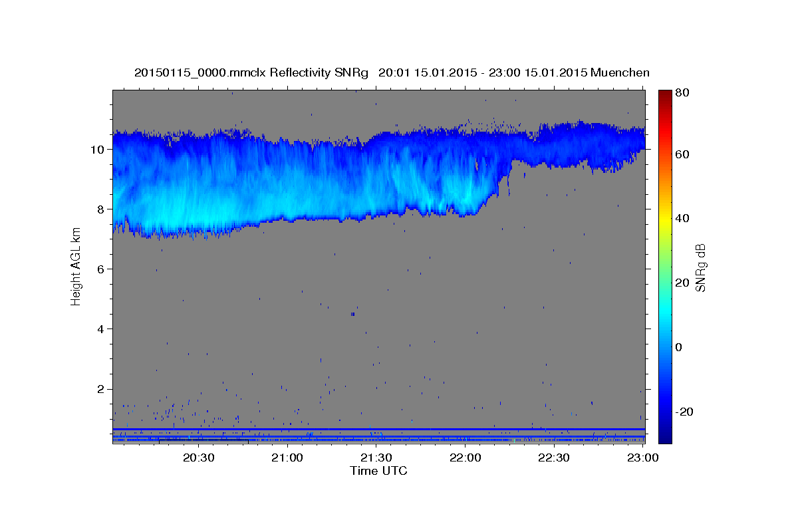Image resolution: width=798 pixels, height=532 pixels.
Task: Click the 'SNRg dB' colorbar label
Action: click(x=700, y=267)
